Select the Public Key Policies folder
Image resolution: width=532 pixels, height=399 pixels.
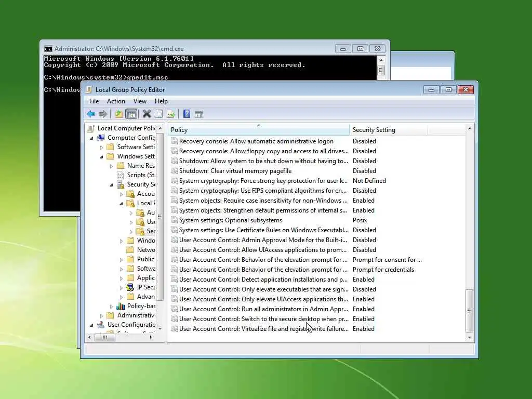(145, 259)
